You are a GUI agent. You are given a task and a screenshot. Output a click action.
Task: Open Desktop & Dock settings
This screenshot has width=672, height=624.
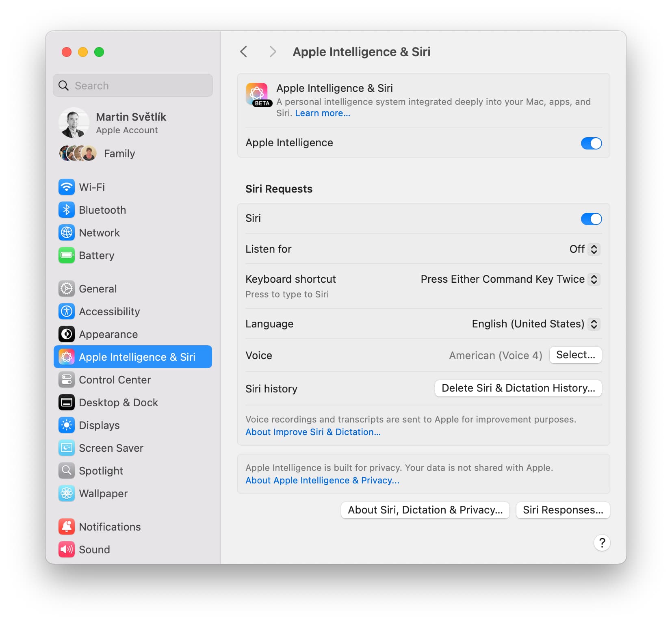133,403
